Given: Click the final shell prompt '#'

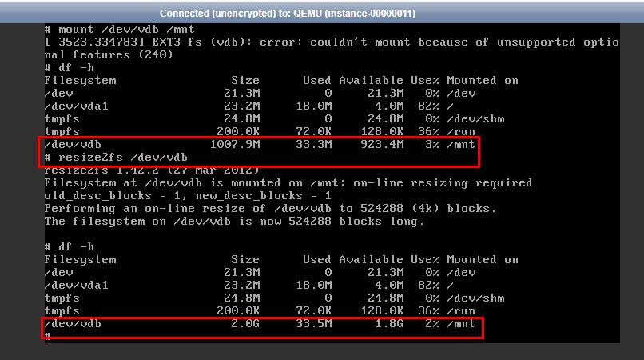Looking at the screenshot, I should 48,336.
